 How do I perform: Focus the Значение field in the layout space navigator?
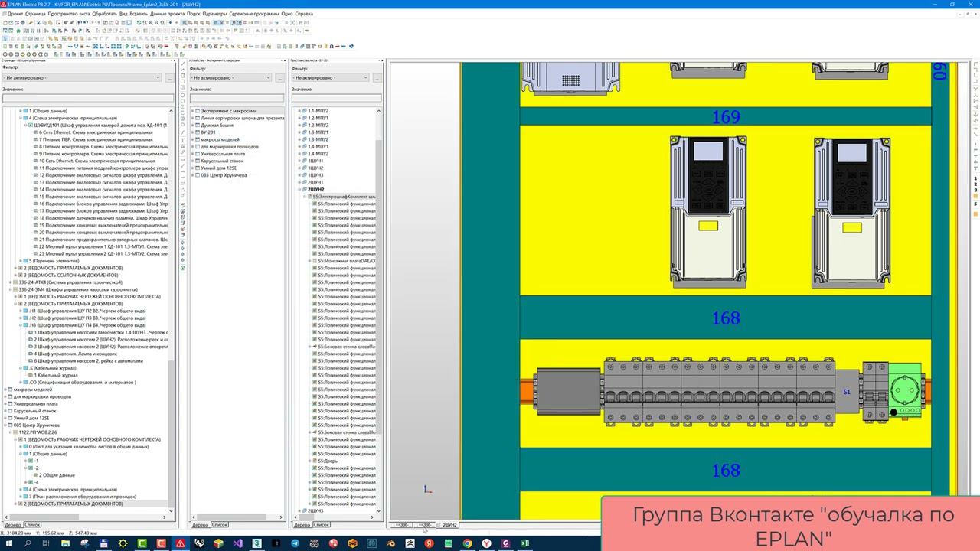click(x=336, y=98)
